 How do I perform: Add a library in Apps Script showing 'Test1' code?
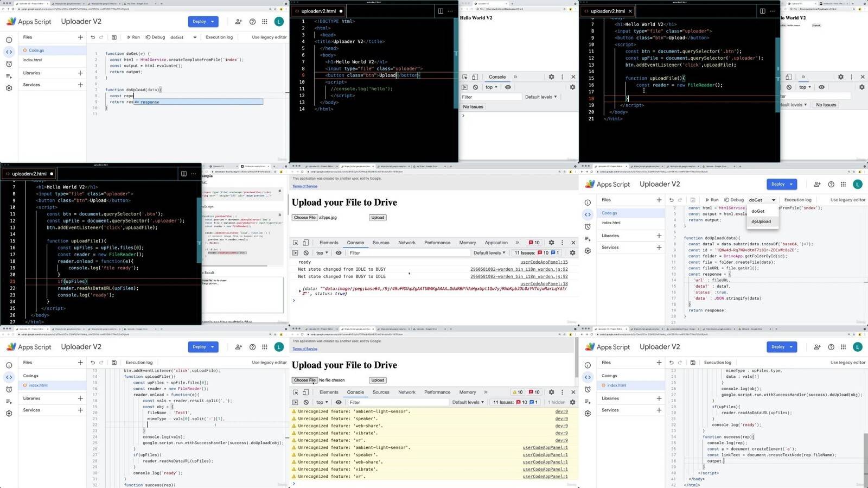point(80,398)
